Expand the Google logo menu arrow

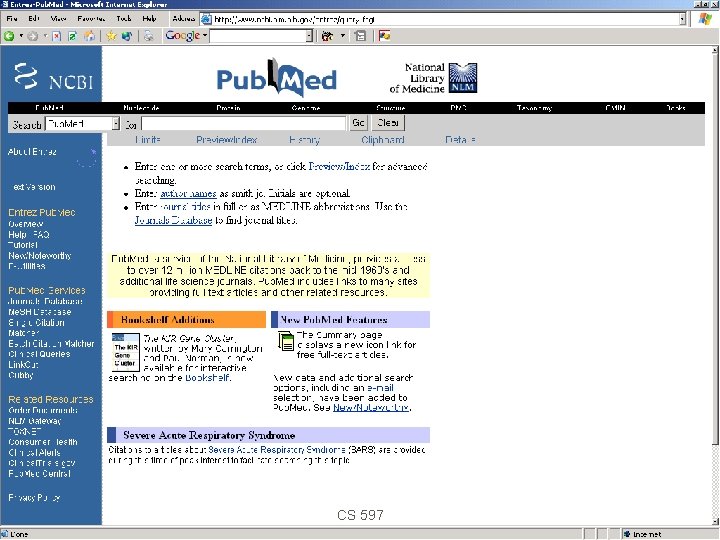[205, 35]
